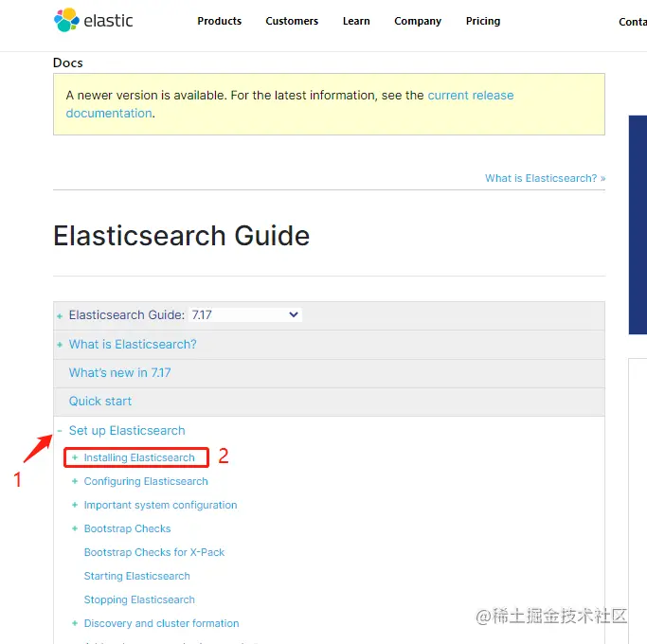The width and height of the screenshot is (647, 644).
Task: Click the Docs breadcrumb heading
Action: click(68, 63)
